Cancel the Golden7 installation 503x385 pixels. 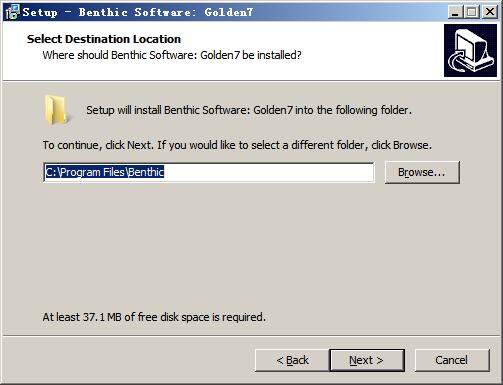tap(452, 360)
